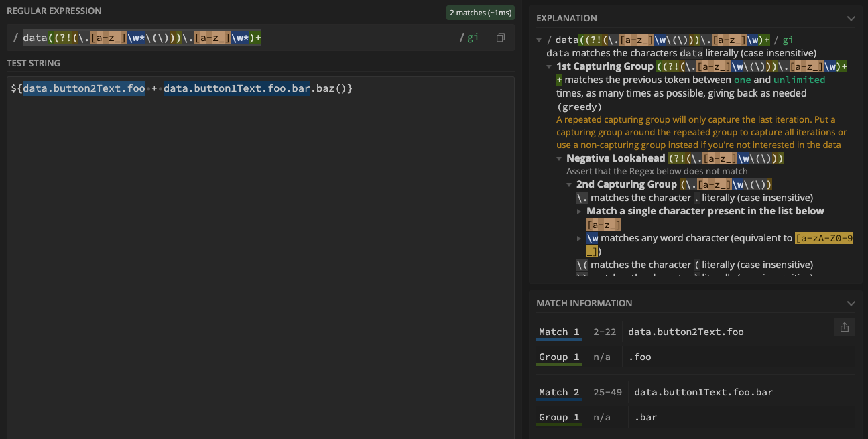Click match value 'data.button1Text.foo.bar' in Match Information

pyautogui.click(x=703, y=392)
